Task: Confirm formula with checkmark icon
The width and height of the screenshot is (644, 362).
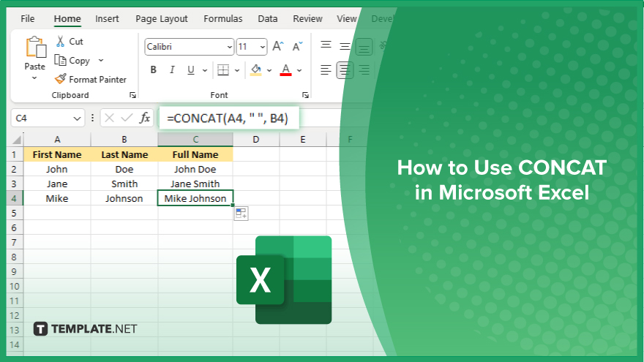Action: [x=127, y=118]
